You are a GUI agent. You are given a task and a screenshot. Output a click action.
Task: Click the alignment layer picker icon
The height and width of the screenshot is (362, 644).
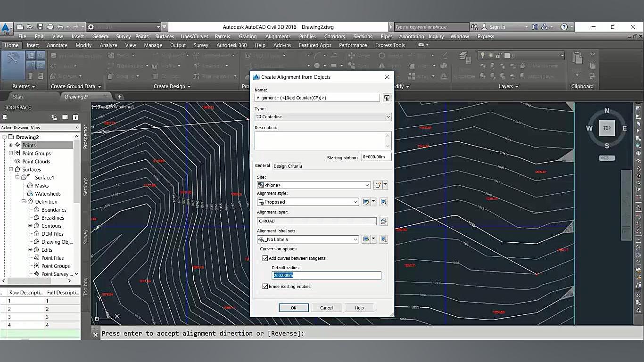384,221
